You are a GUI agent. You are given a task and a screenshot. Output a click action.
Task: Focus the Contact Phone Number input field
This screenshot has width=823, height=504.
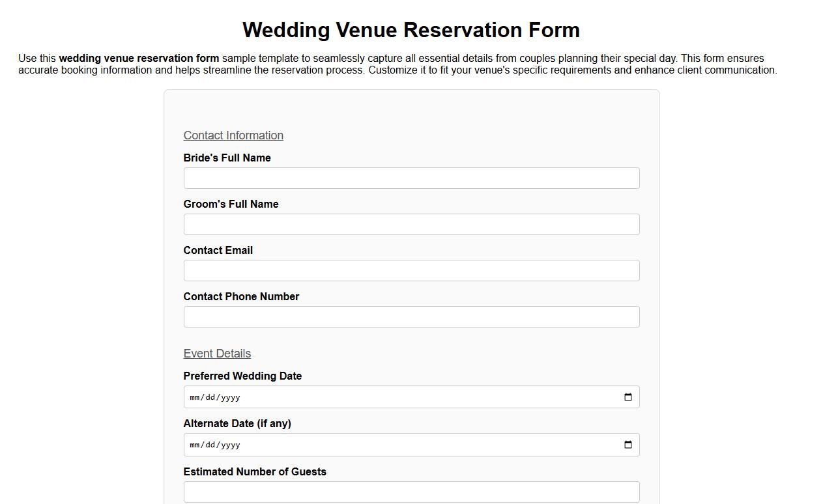point(411,316)
